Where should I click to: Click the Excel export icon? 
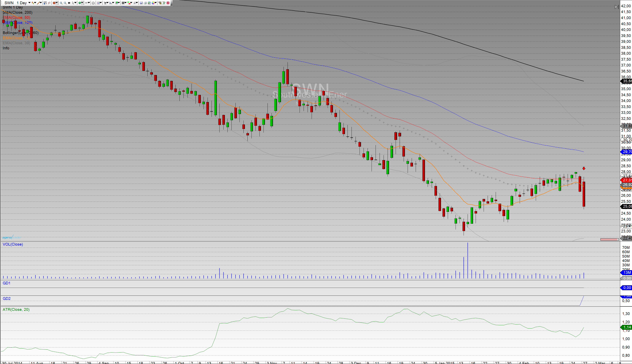[149, 3]
